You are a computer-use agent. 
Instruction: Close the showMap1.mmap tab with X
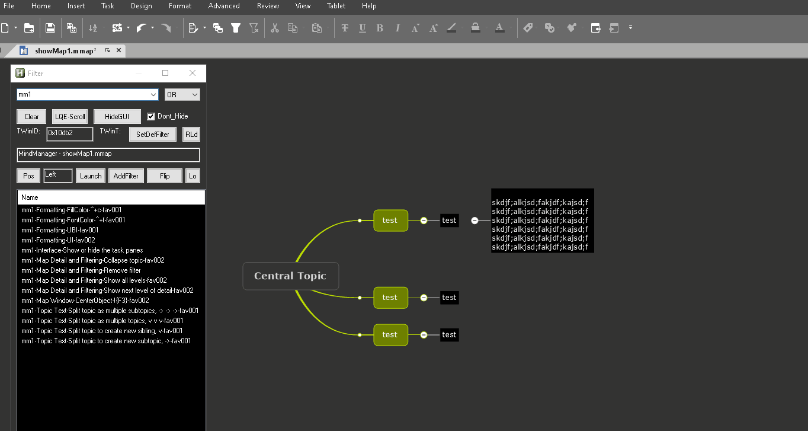tap(119, 51)
